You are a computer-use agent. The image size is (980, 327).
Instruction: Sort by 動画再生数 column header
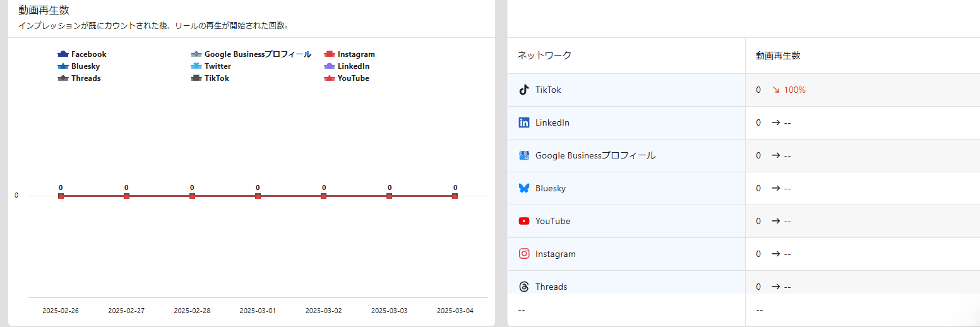(778, 56)
